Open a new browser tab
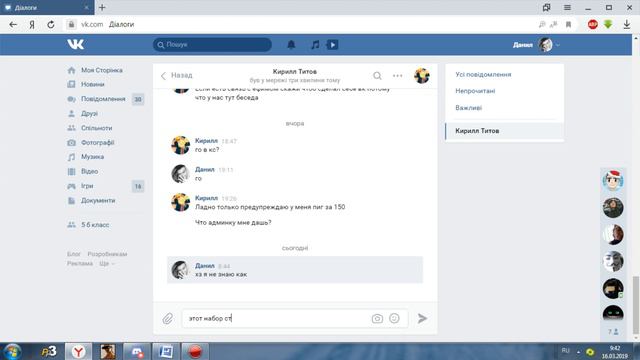The height and width of the screenshot is (360, 640). [x=102, y=7]
